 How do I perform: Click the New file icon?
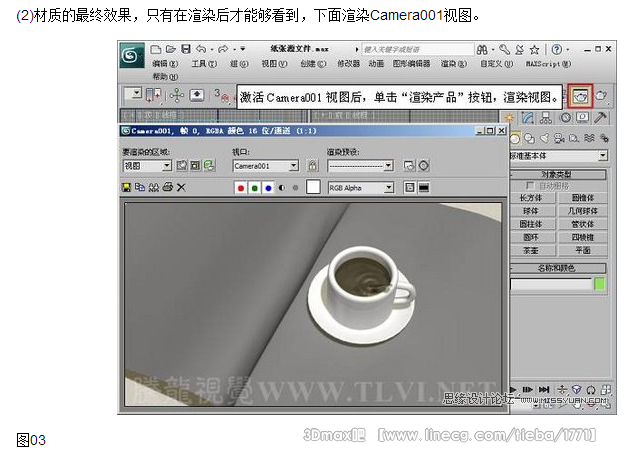[156, 49]
